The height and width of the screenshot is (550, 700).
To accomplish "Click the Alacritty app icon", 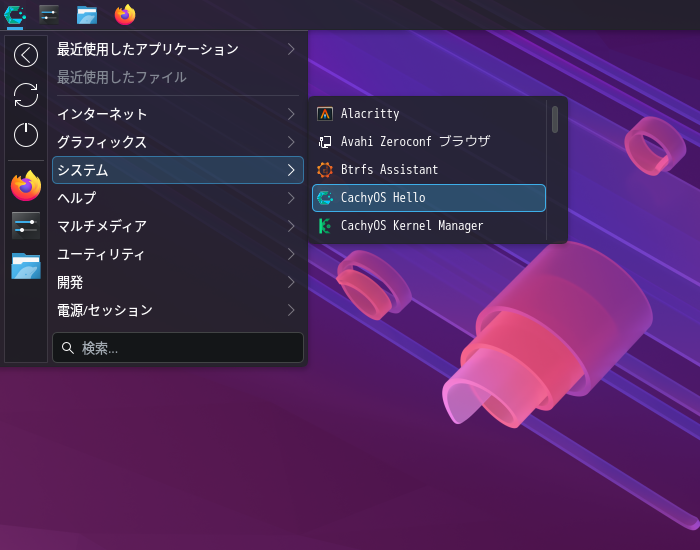I will point(325,114).
